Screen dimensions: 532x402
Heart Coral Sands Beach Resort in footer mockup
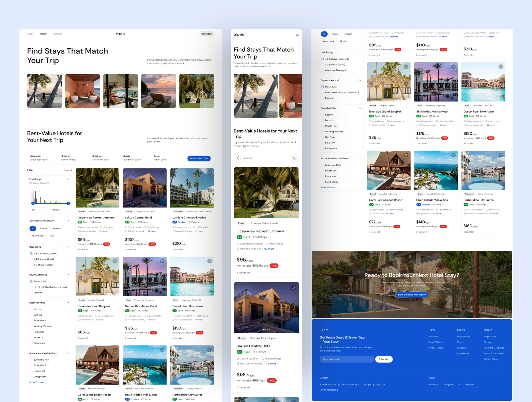(406, 155)
